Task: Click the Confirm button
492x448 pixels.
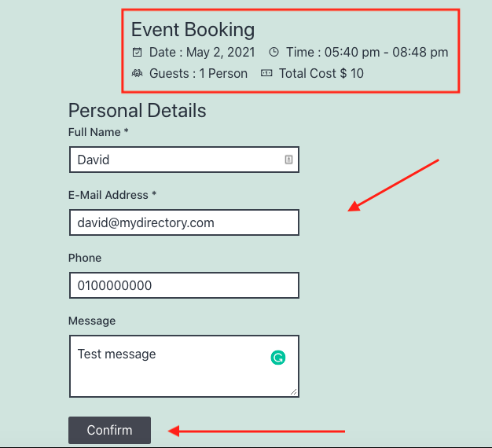Action: coord(109,430)
